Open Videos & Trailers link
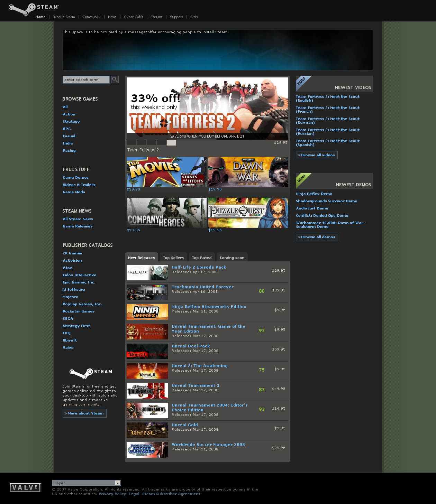This screenshot has height=504, width=436. pos(79,185)
